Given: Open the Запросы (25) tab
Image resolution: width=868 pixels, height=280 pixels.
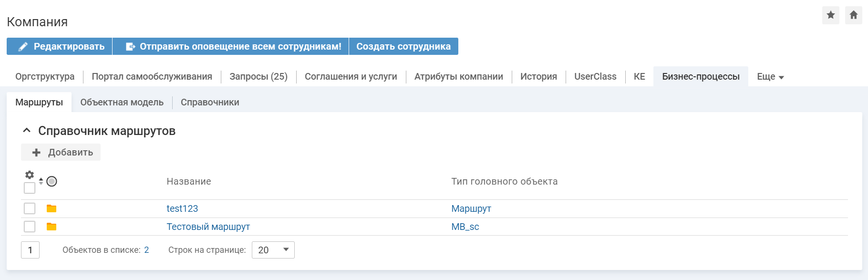Looking at the screenshot, I should 258,77.
